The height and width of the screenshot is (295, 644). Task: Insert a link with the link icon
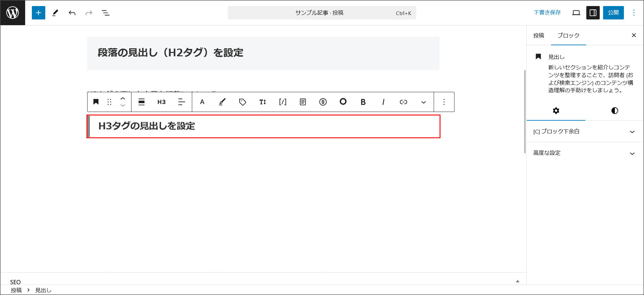[x=403, y=102]
